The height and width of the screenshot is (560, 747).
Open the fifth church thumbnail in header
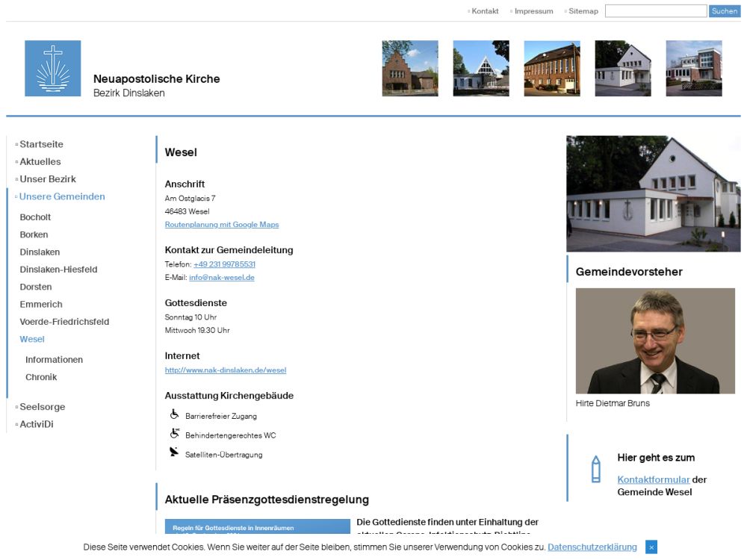pyautogui.click(x=694, y=69)
